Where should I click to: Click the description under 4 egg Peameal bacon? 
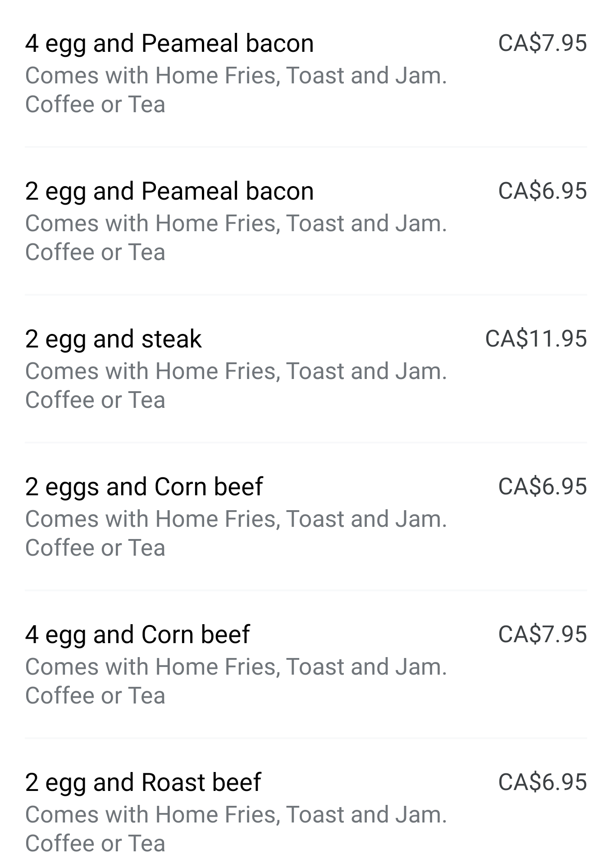point(236,90)
